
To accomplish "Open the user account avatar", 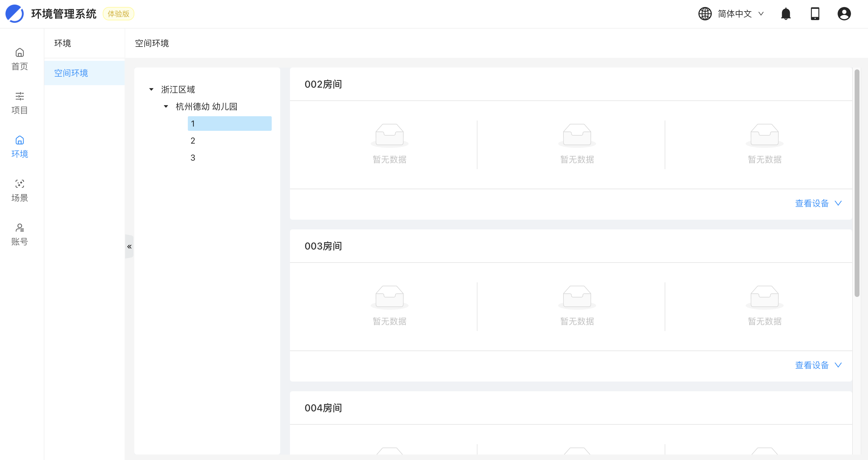I will click(844, 14).
